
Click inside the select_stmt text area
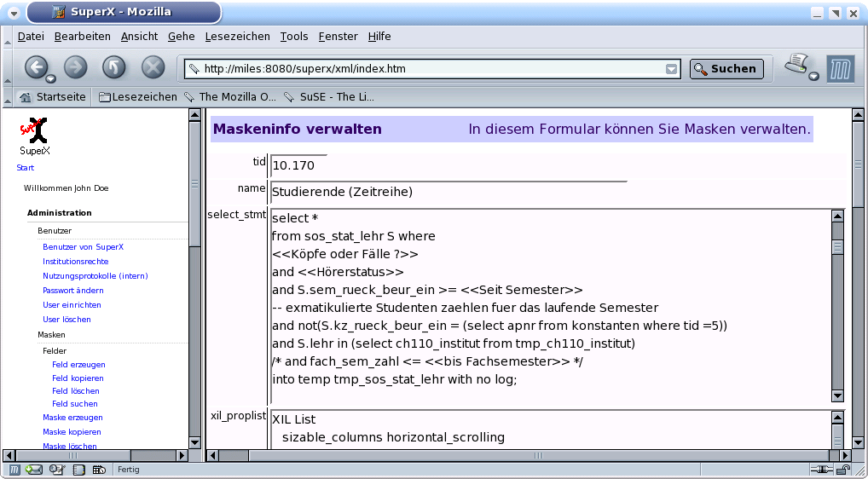tap(551, 306)
